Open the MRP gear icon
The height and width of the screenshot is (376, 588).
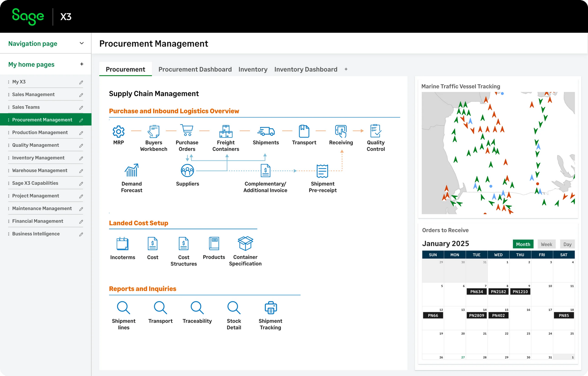coord(119,131)
